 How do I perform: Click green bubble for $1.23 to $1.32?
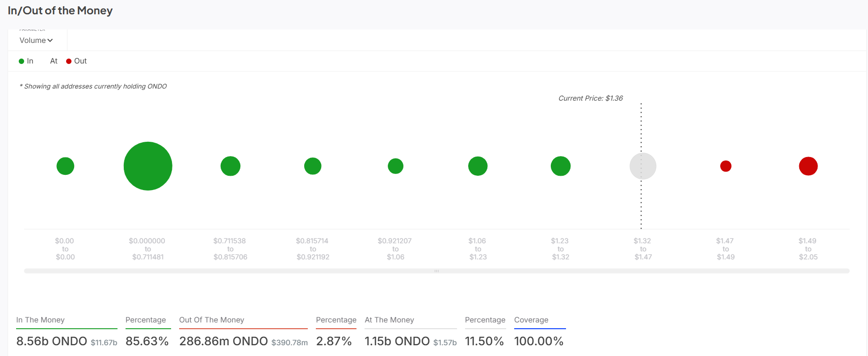[561, 166]
